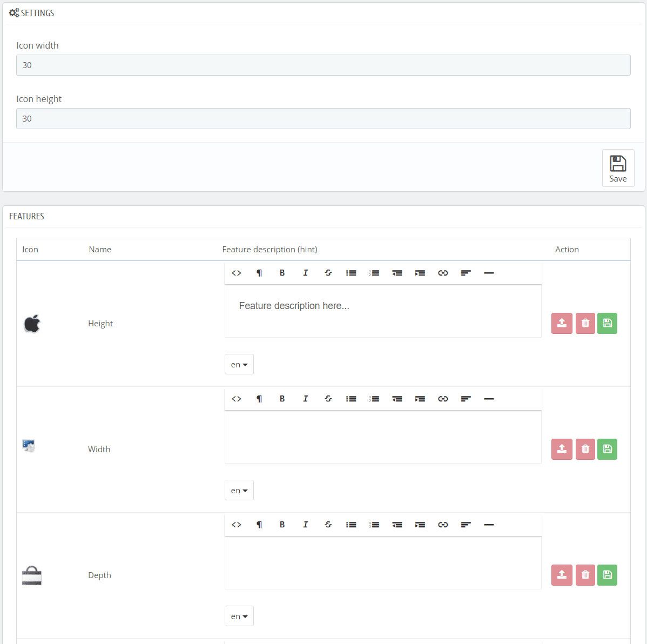
Task: Apply italic in Width description editor
Action: (305, 399)
